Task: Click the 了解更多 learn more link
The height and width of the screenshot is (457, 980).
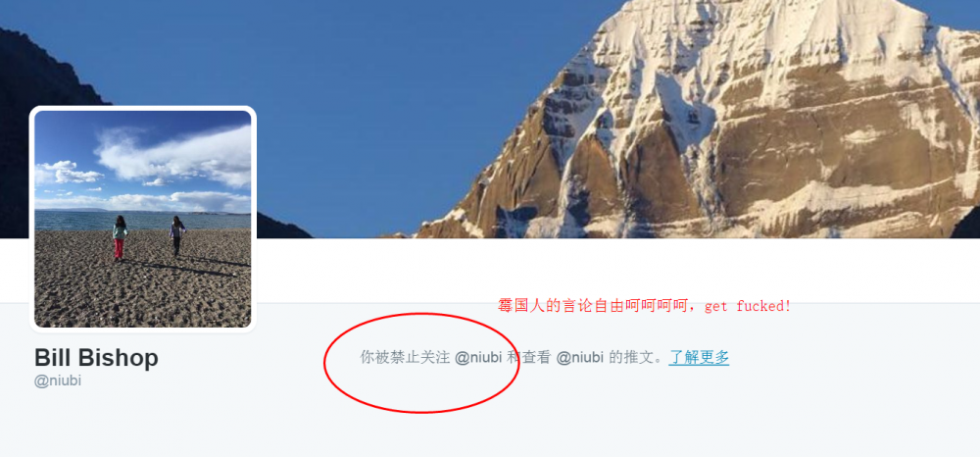Action: point(699,358)
